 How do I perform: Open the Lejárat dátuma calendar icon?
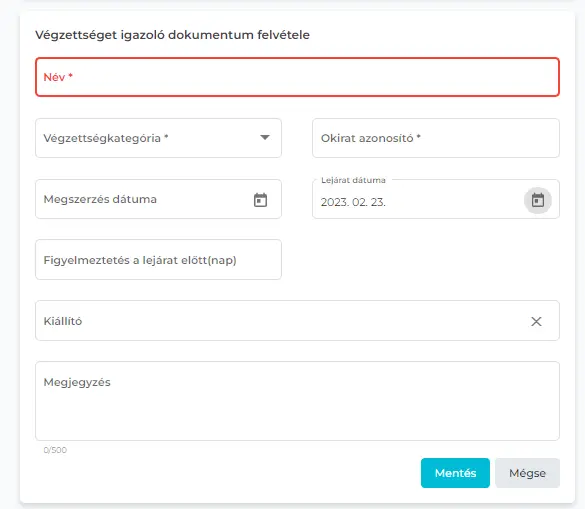[x=538, y=200]
